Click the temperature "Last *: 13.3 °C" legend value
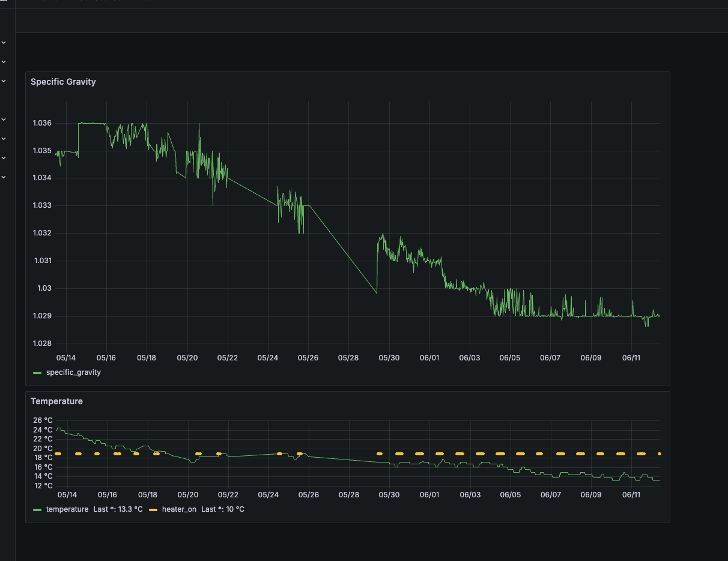 coord(118,509)
